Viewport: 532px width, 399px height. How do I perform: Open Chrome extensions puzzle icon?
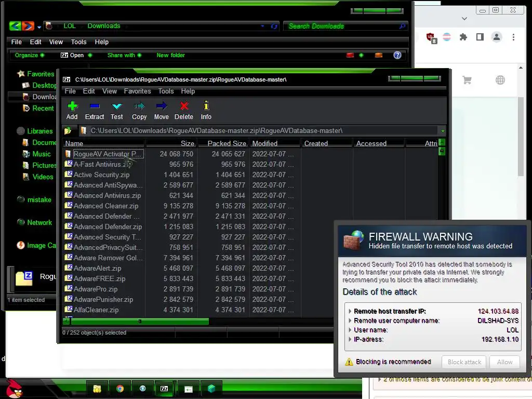[463, 37]
